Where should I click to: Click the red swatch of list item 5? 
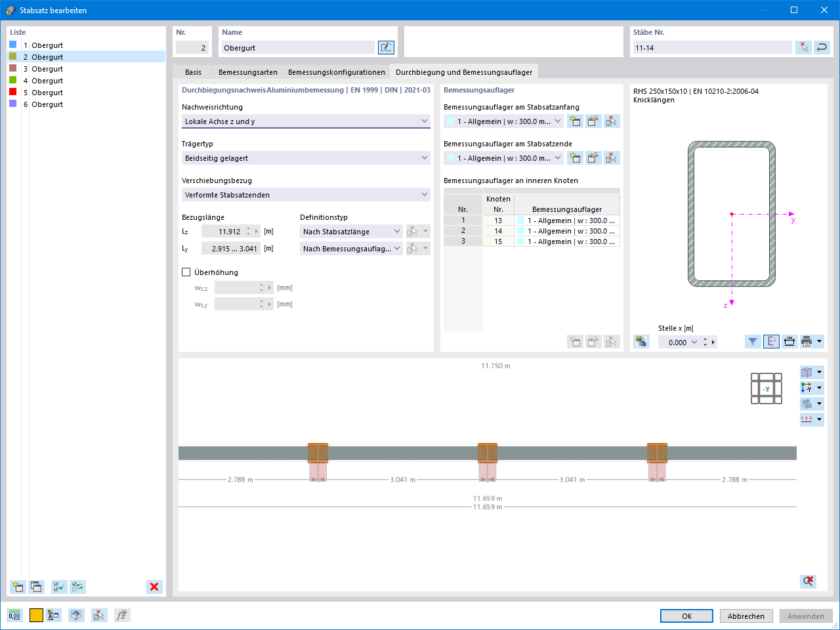(12, 92)
